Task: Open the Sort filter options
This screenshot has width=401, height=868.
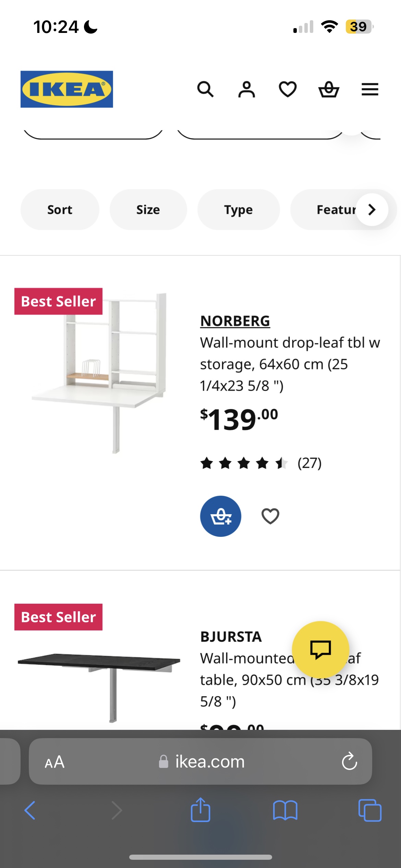Action: click(60, 209)
